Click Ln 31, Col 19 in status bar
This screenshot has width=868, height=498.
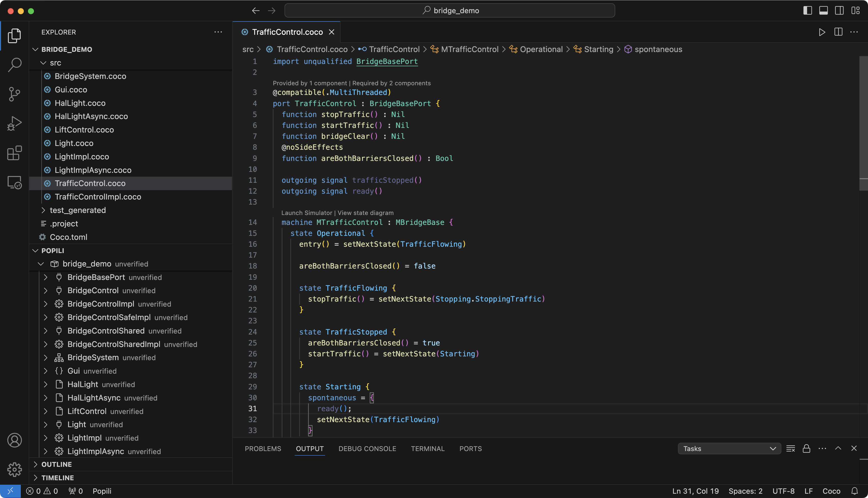695,491
